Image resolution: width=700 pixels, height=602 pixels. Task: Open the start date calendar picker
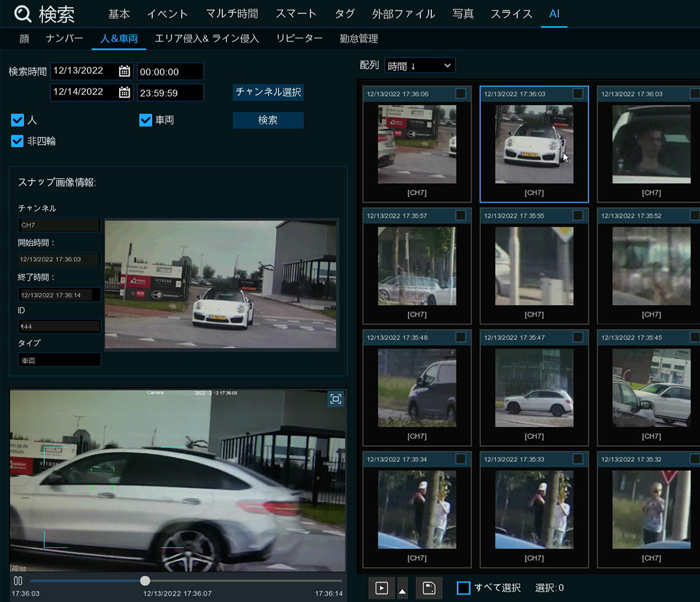pos(124,71)
